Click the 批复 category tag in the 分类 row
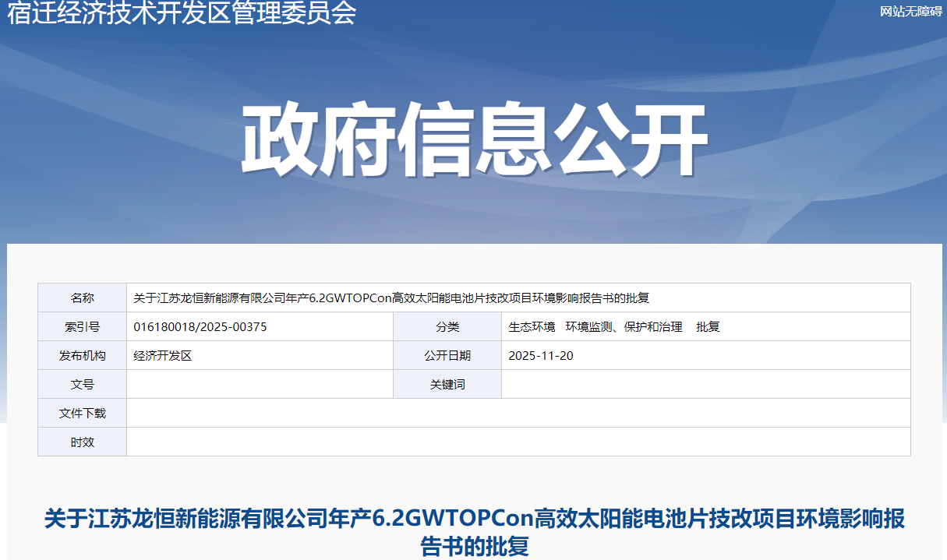This screenshot has height=560, width=947. [x=708, y=327]
